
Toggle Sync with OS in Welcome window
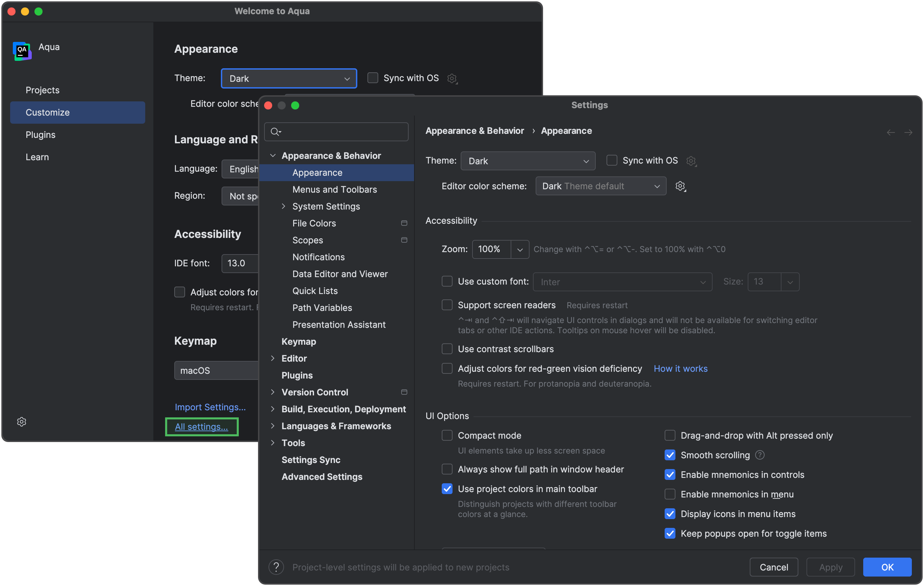coord(373,78)
